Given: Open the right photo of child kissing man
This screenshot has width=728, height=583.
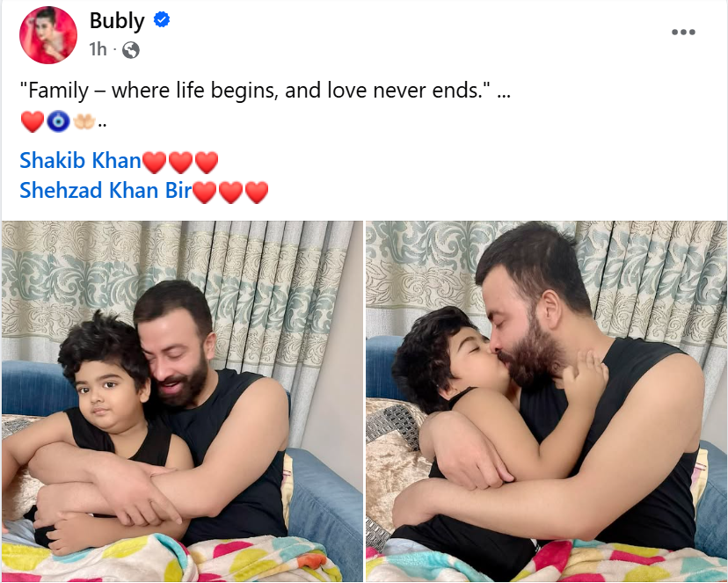Looking at the screenshot, I should [x=547, y=401].
